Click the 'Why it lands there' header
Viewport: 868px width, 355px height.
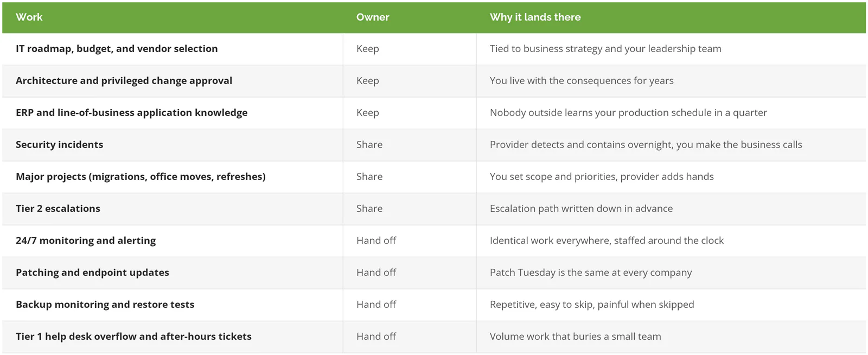point(535,17)
